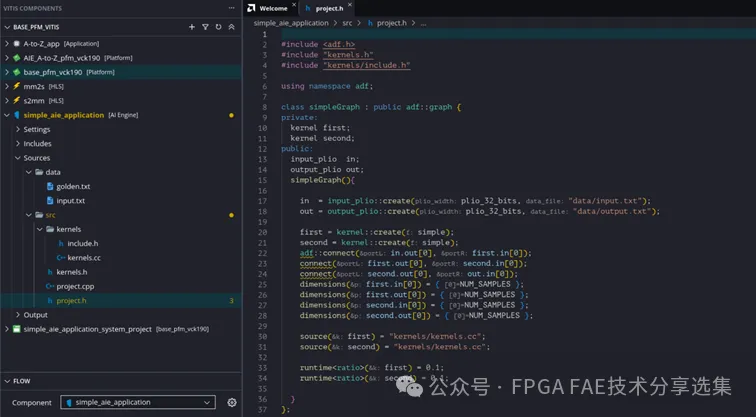The width and height of the screenshot is (756, 417).
Task: Select golden.txt file
Action: coord(73,186)
